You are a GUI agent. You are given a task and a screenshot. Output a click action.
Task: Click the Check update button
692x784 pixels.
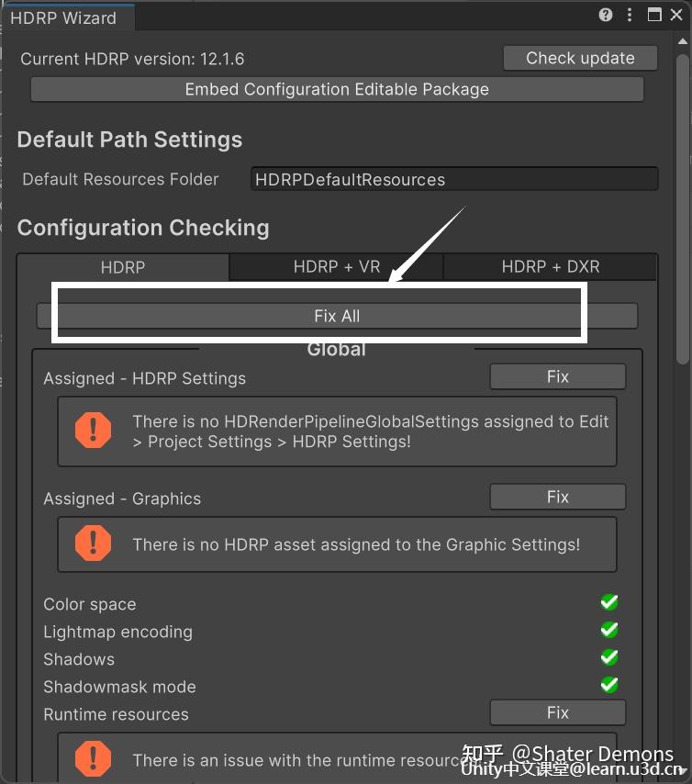[580, 58]
